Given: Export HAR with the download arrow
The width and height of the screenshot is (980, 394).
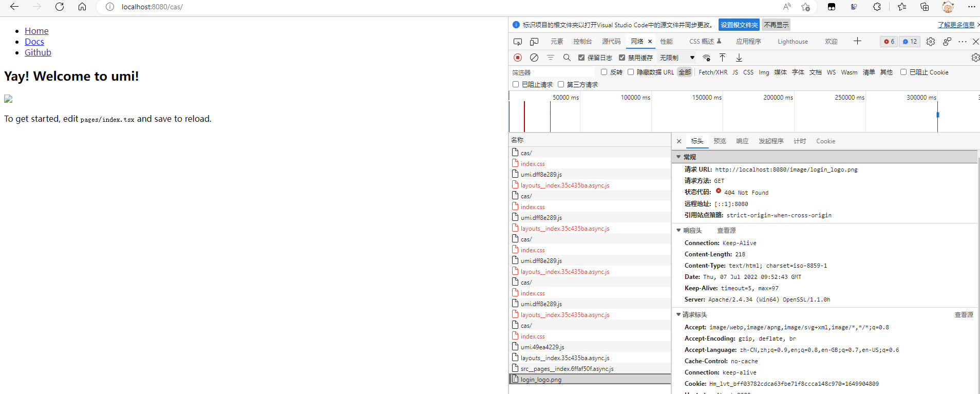Looking at the screenshot, I should point(739,58).
